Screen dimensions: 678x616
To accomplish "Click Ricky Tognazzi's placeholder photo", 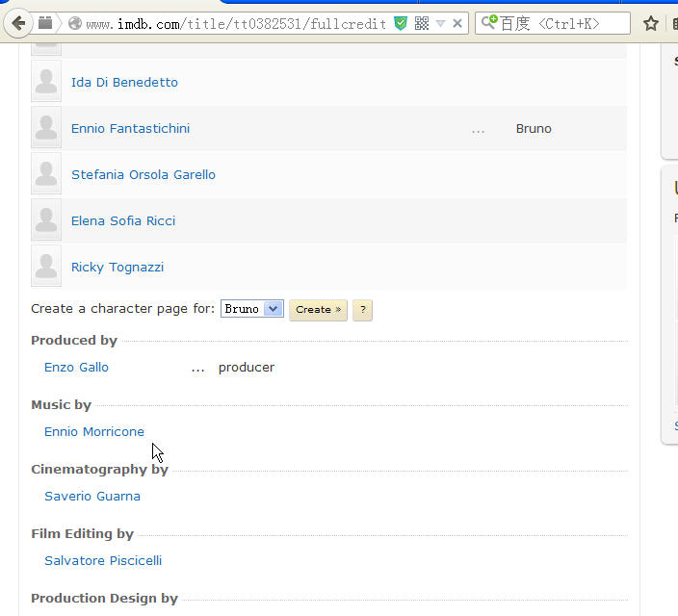I will (x=46, y=267).
